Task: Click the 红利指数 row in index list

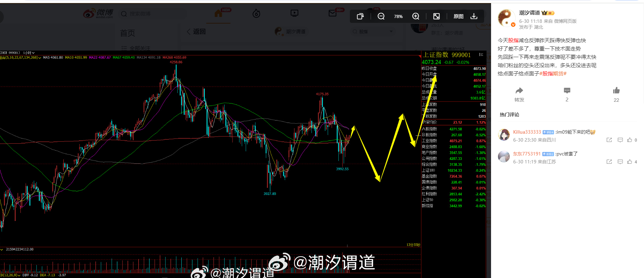Action: [454, 194]
